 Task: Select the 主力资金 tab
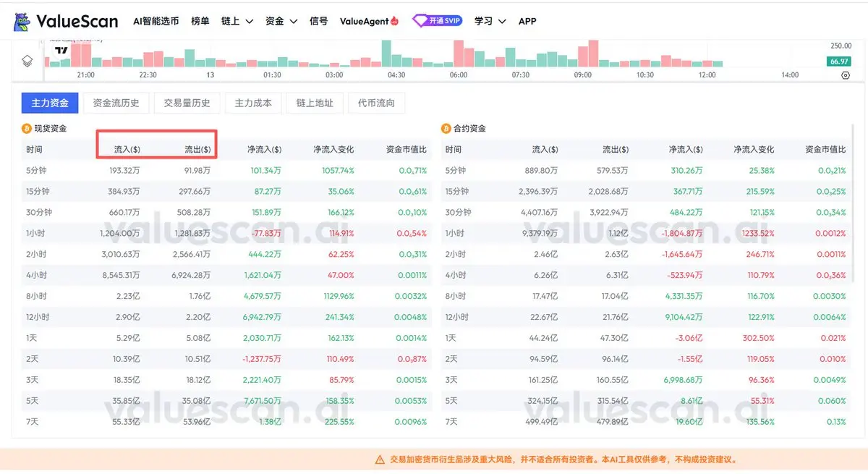(50, 103)
